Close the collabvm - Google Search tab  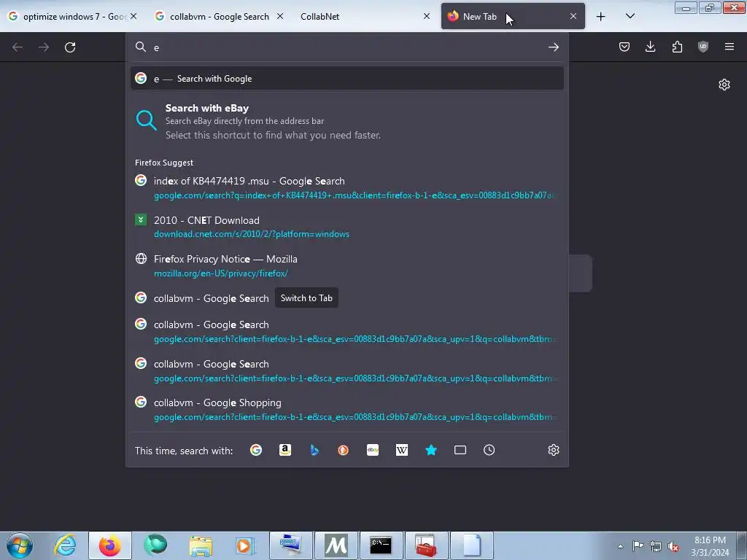pos(280,16)
